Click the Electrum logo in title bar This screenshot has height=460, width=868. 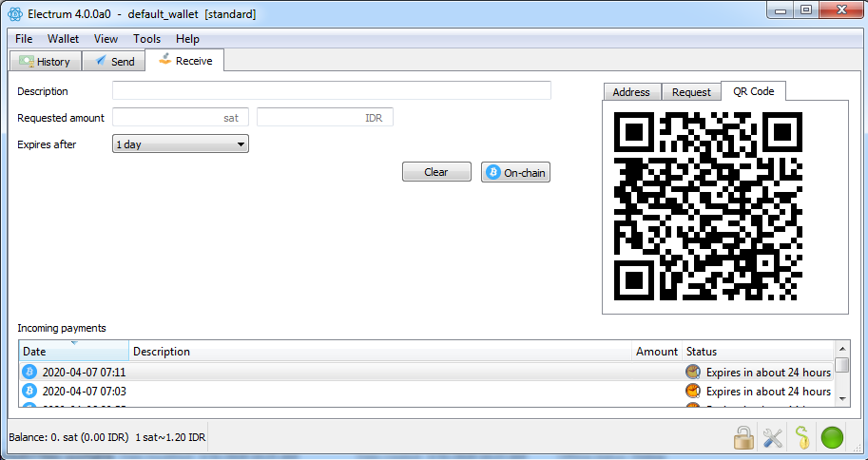coord(15,14)
